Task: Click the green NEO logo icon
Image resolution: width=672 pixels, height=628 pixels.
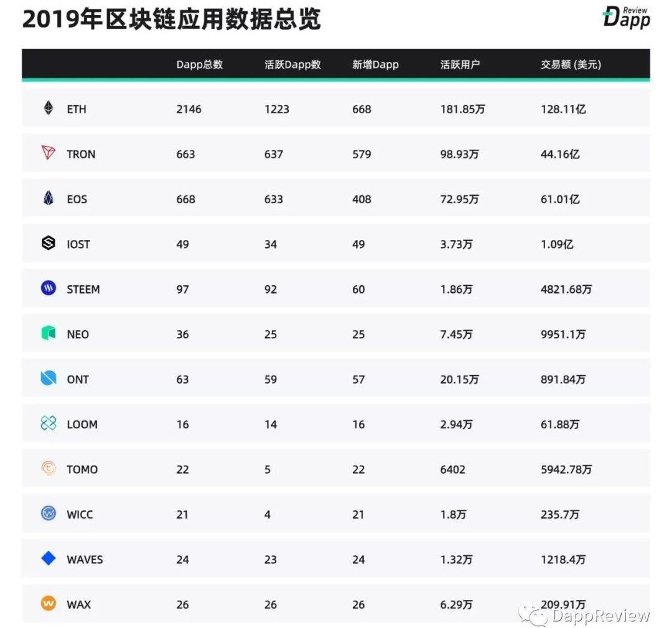Action: (x=49, y=333)
